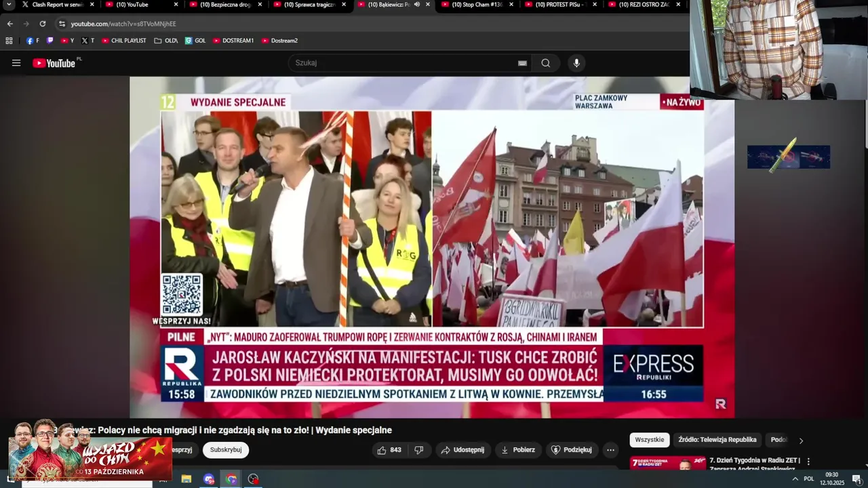Go back in browser history
The width and height of the screenshot is (868, 488).
pyautogui.click(x=9, y=24)
